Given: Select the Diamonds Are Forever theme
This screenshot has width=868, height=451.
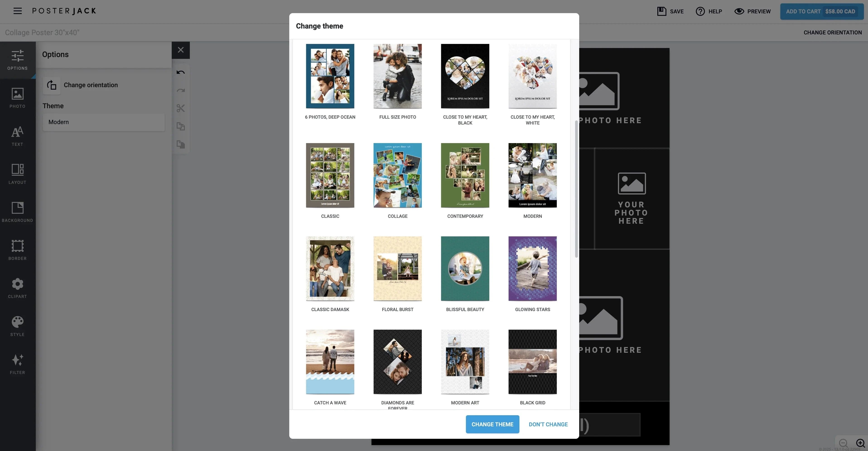Looking at the screenshot, I should (398, 362).
